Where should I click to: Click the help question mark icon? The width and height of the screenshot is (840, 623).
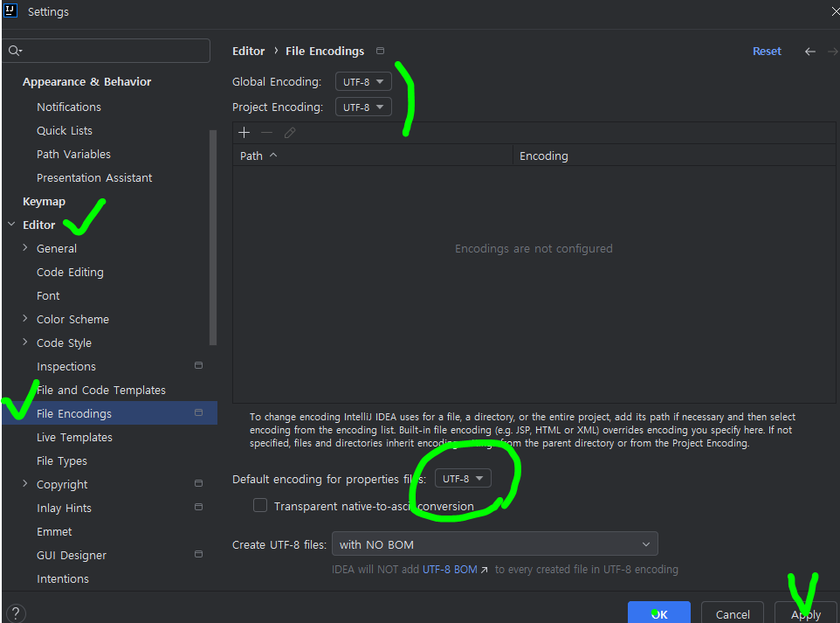pos(16,613)
